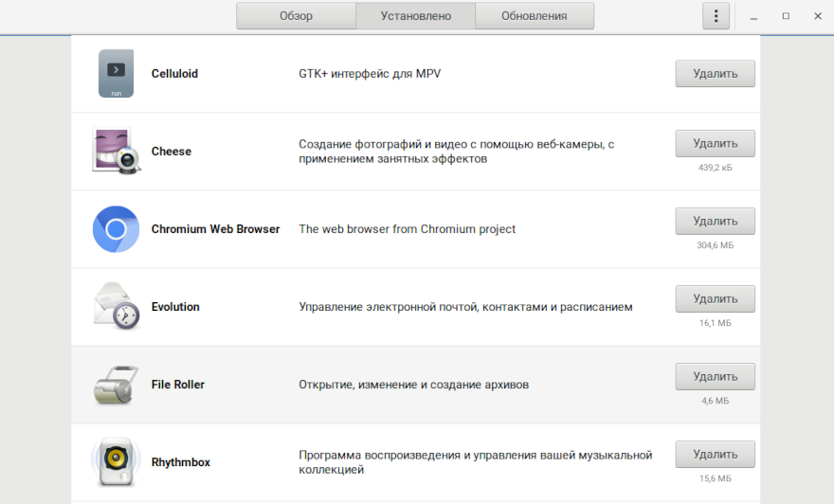Open the Chromium Web Browser name entry
Screen dimensions: 834x504
(x=215, y=229)
